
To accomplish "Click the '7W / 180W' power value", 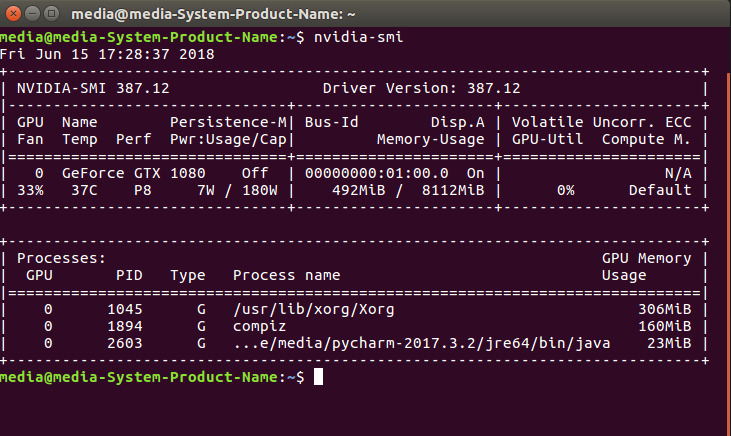I will coord(237,190).
